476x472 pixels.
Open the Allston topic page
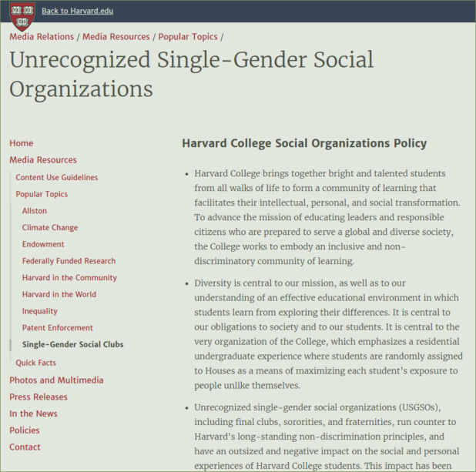pos(35,211)
